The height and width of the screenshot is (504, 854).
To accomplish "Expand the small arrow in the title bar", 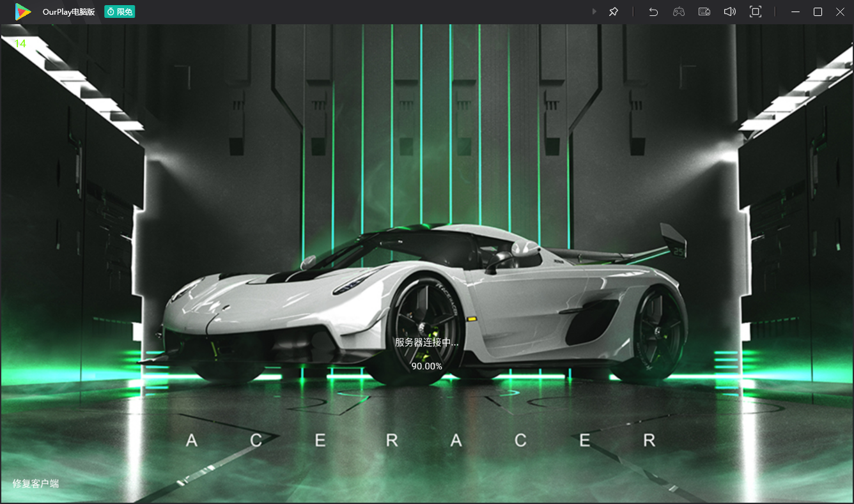I will [x=594, y=11].
